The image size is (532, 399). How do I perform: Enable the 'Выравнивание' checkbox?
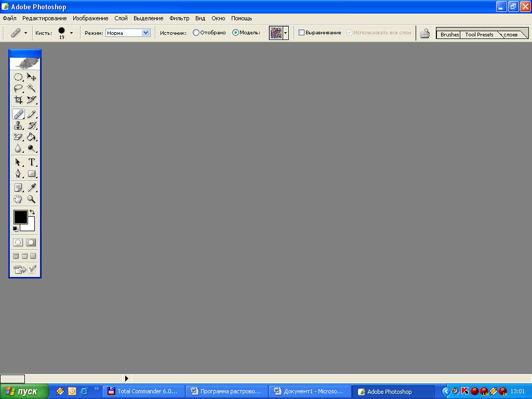pos(301,33)
